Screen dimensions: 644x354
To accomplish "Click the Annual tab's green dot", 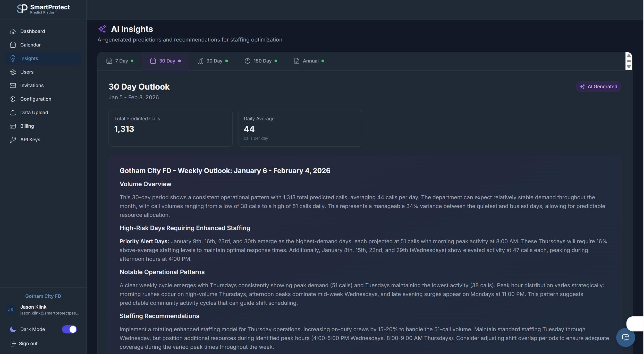I will 323,61.
